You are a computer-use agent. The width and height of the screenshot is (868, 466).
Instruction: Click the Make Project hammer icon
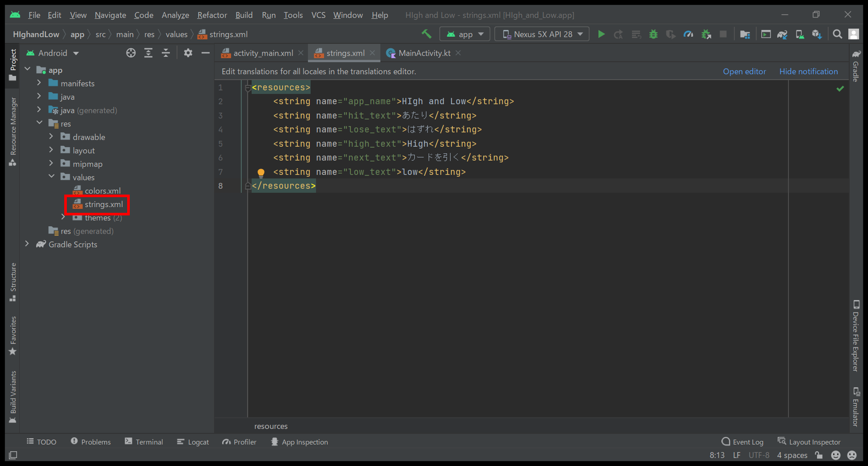(x=426, y=34)
